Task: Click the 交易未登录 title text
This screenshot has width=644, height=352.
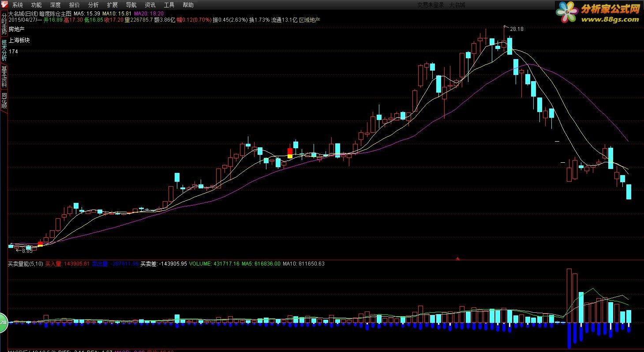Action: point(431,5)
